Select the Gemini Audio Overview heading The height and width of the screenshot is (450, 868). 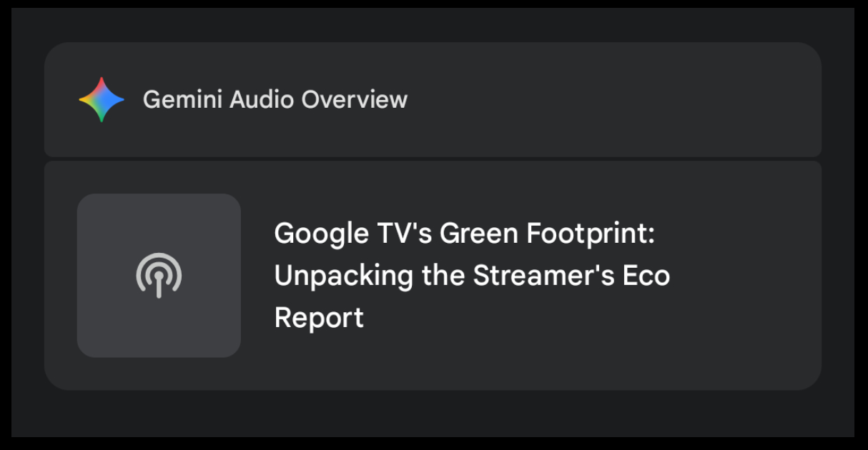(x=275, y=100)
